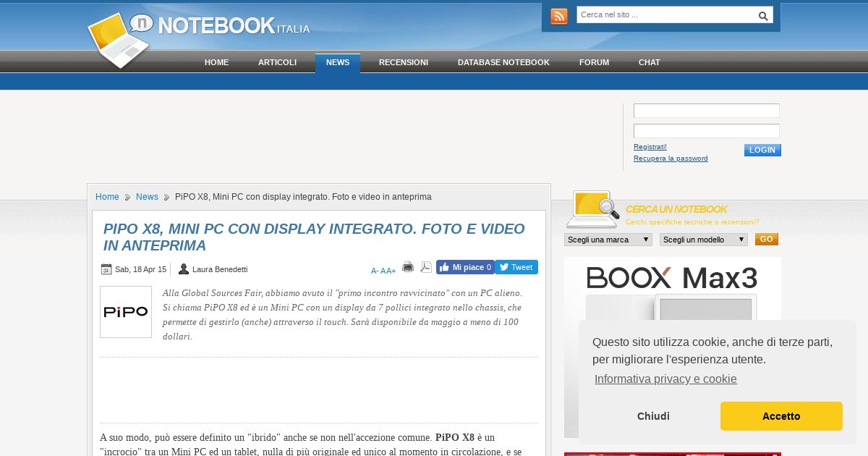Expand the Scegli un modello dropdown
868x456 pixels.
[704, 240]
